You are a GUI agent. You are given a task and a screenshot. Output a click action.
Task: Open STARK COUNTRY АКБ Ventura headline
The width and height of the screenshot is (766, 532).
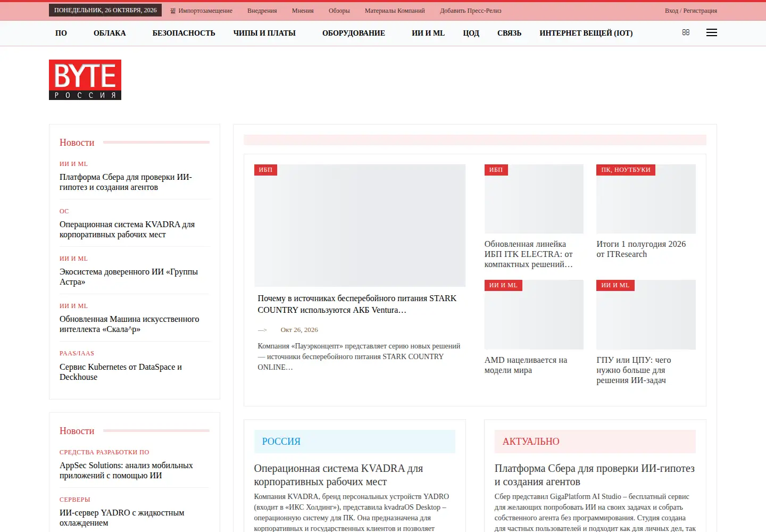[x=357, y=304]
